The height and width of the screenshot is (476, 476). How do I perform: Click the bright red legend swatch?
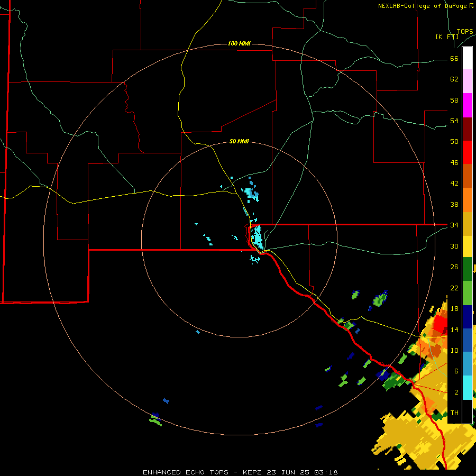467,152
